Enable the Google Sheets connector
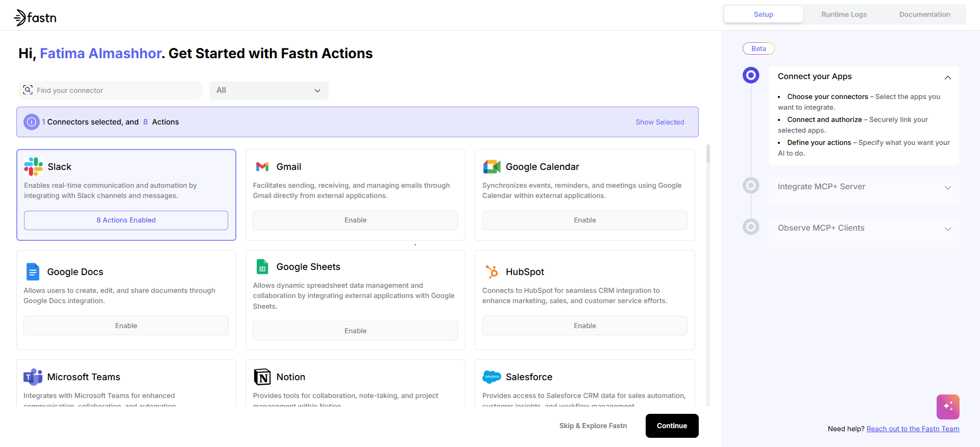The width and height of the screenshot is (980, 447). pos(355,331)
